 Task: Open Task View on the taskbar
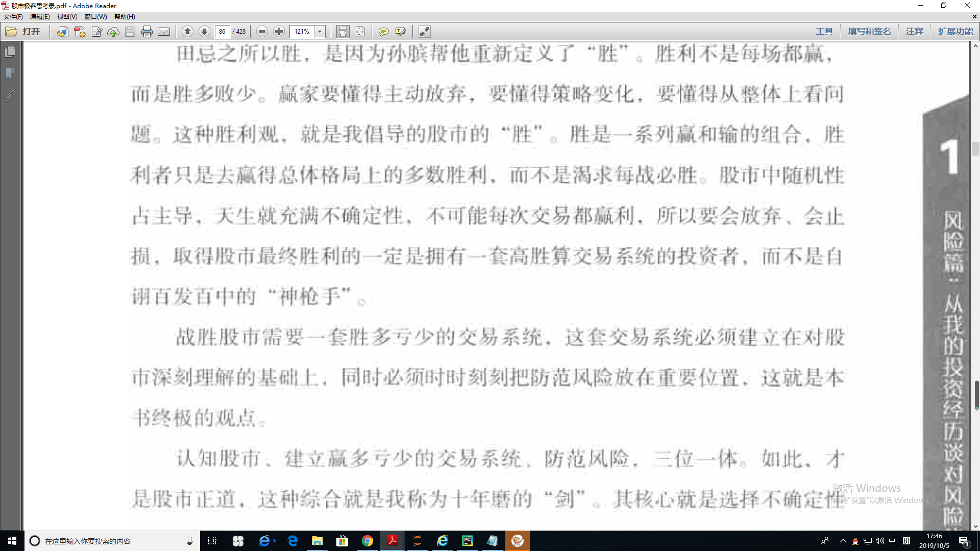212,541
